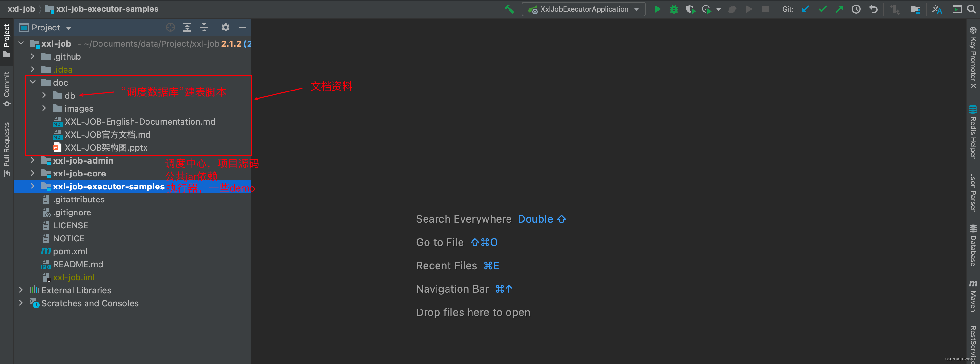Image resolution: width=980 pixels, height=364 pixels.
Task: Click the Collapse All icon in Project panel
Action: 204,28
